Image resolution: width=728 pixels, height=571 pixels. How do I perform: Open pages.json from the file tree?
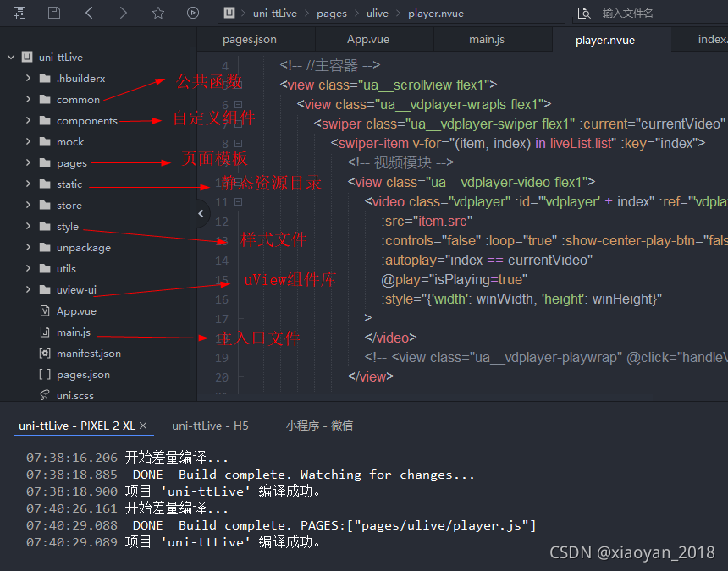tap(83, 375)
